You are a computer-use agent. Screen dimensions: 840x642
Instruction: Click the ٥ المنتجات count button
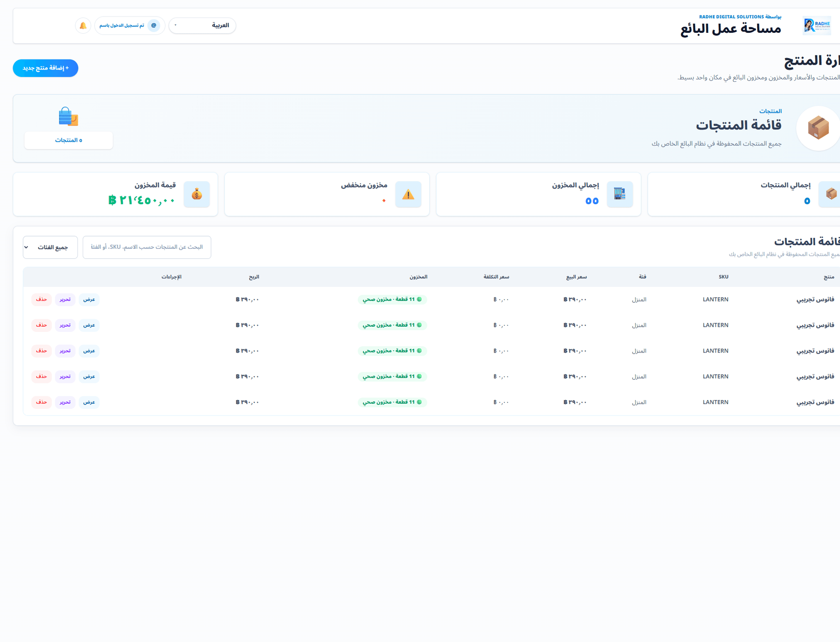coord(69,140)
